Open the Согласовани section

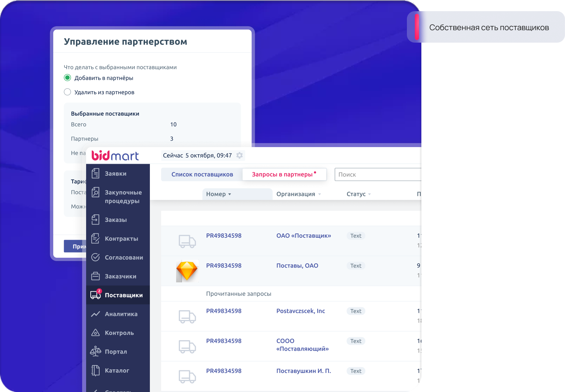pyautogui.click(x=95, y=257)
